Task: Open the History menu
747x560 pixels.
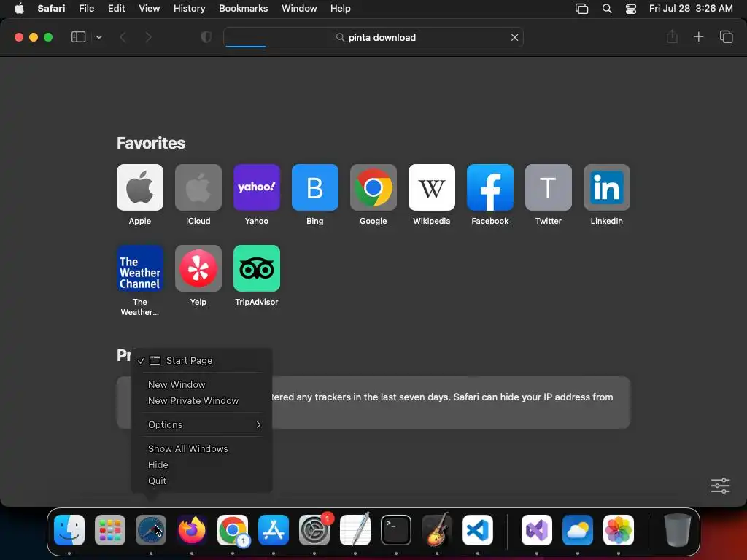Action: pos(189,8)
